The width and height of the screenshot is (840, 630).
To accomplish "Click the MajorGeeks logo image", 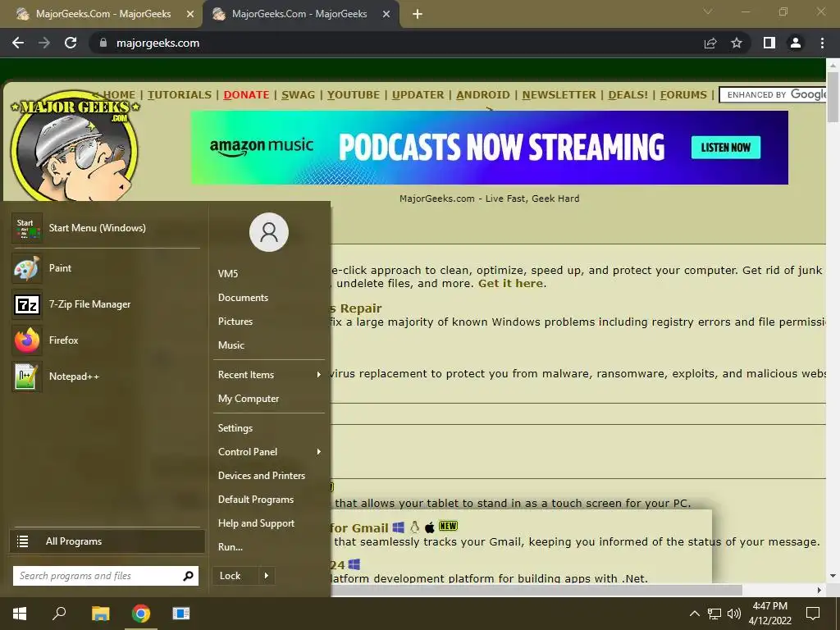I will point(75,146).
